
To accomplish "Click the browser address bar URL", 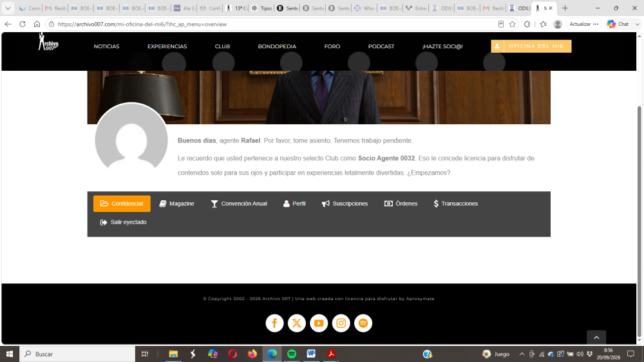I will tap(142, 24).
